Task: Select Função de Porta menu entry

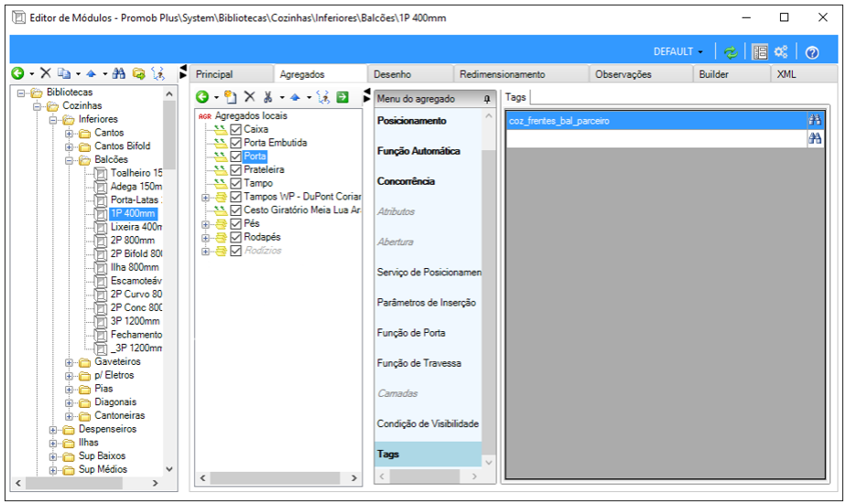Action: 411,333
